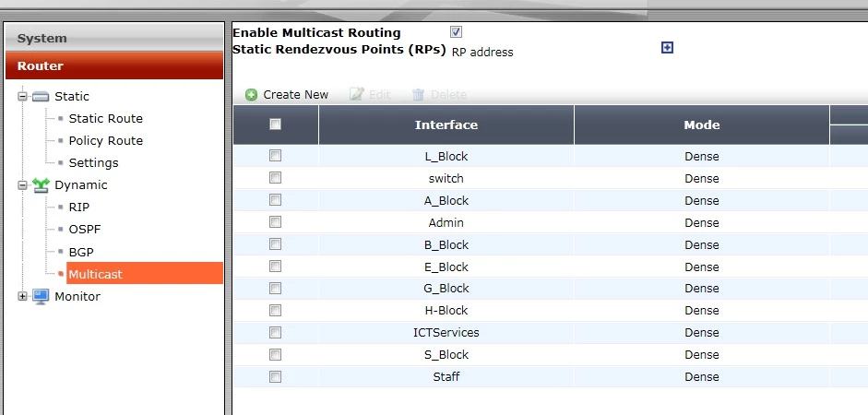
Task: Expand the Monitor tree node
Action: coord(23,297)
